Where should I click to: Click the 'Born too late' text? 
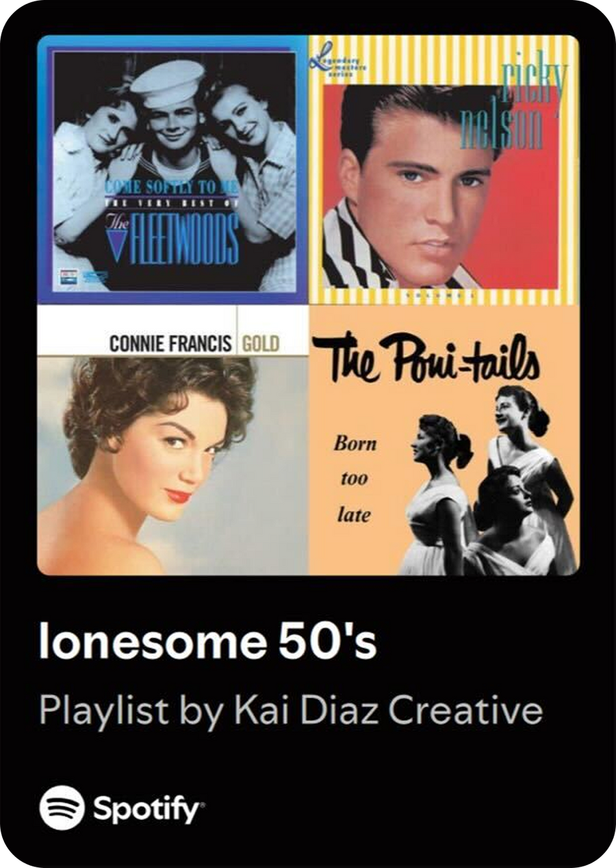click(x=355, y=478)
